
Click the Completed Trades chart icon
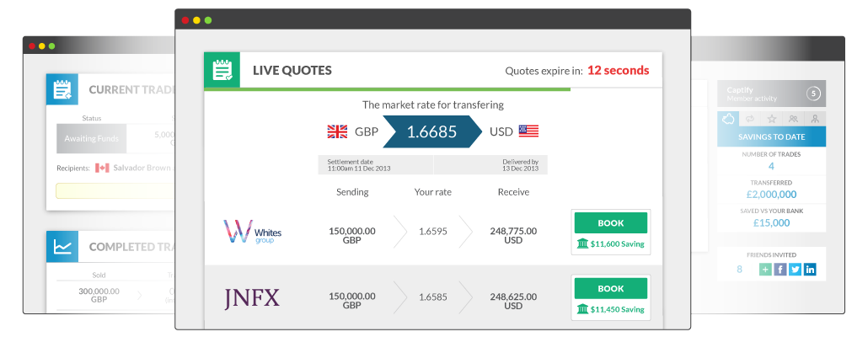pos(62,246)
